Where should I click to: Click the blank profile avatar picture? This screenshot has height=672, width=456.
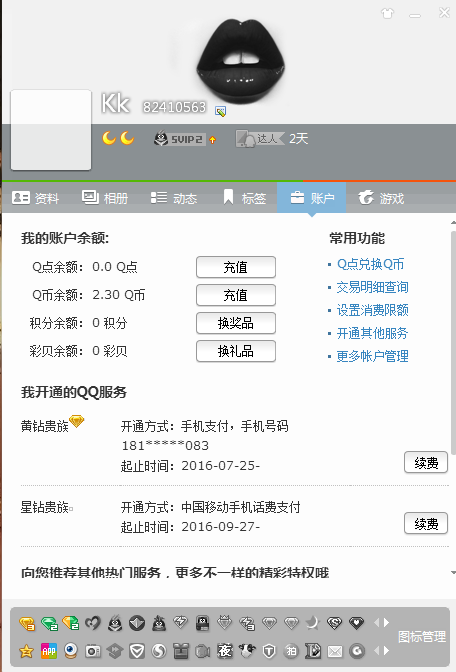click(x=51, y=130)
